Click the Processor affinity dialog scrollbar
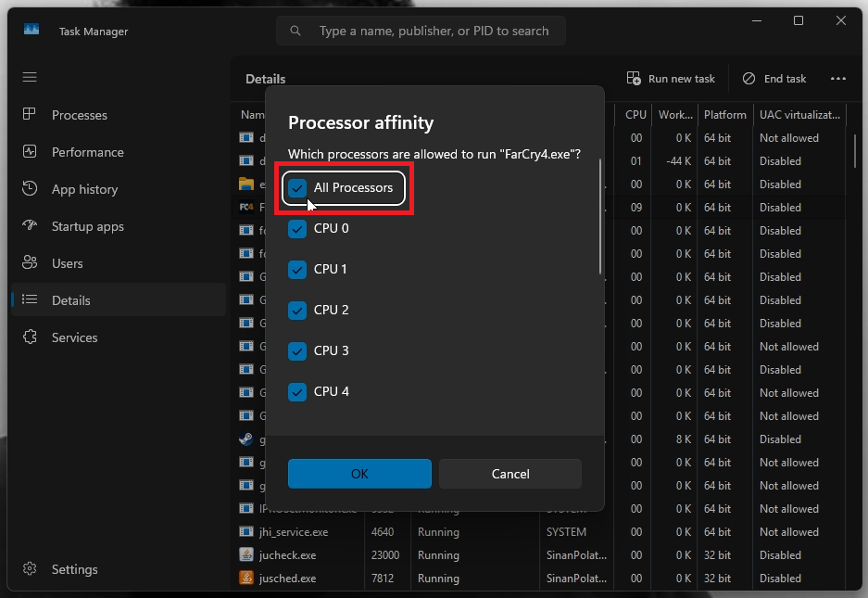The image size is (868, 598). point(600,217)
